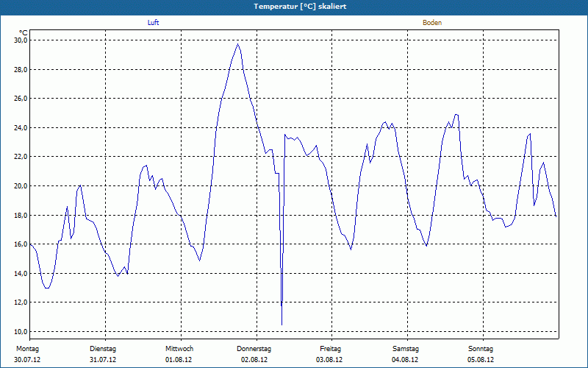Click the highest peak of the temperature curve

[x=237, y=44]
